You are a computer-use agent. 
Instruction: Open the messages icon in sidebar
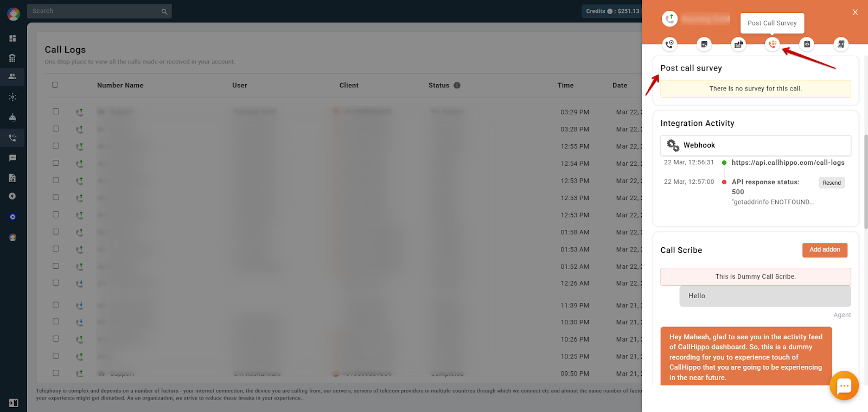12,158
